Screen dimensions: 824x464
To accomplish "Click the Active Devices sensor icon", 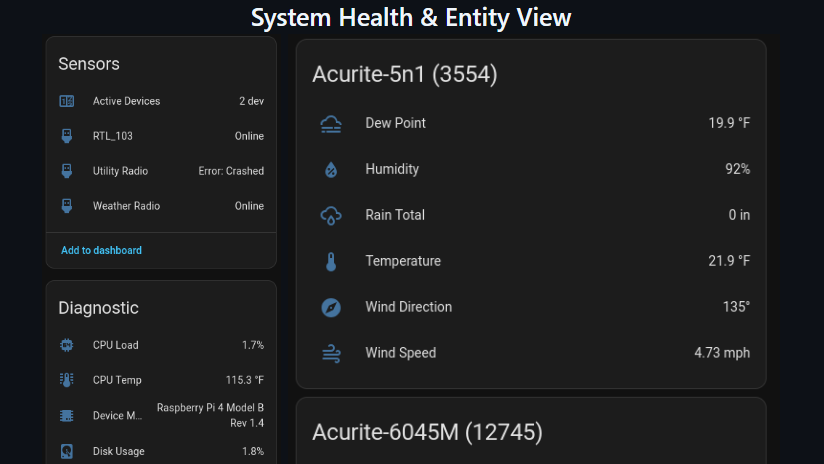I will pos(67,101).
